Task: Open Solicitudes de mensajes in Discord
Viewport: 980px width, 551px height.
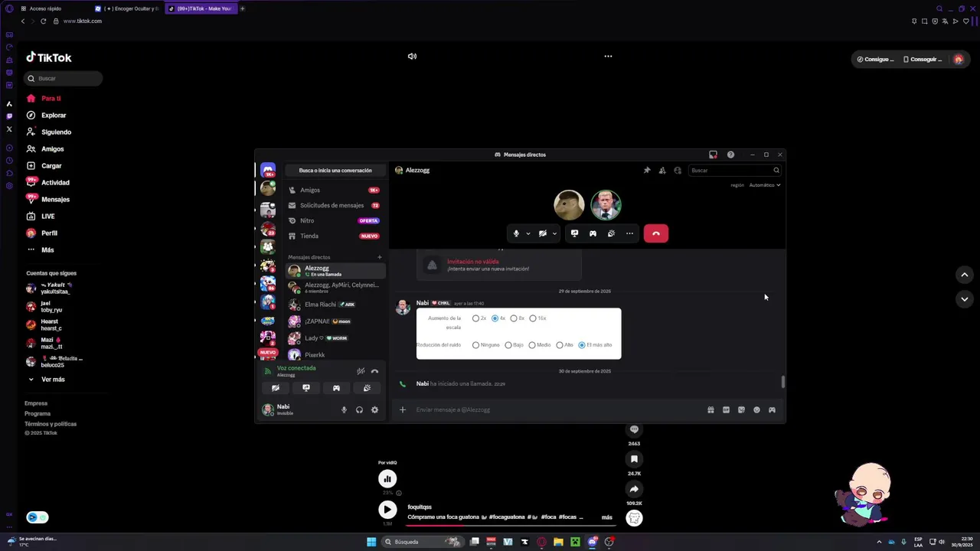Action: coord(335,205)
